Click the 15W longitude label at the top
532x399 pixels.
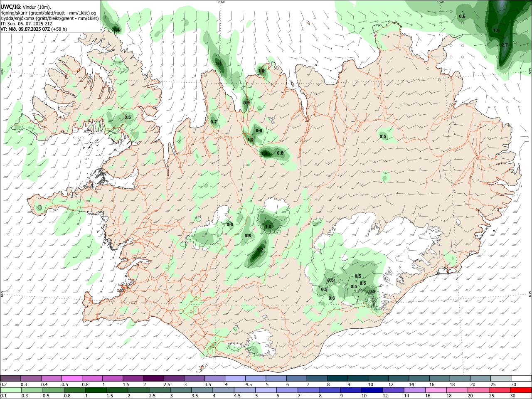point(440,2)
